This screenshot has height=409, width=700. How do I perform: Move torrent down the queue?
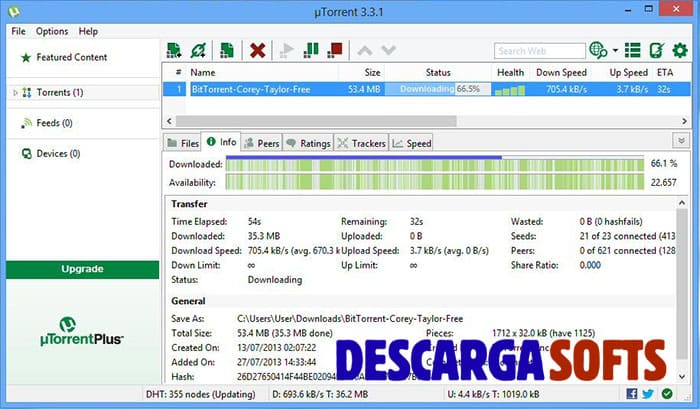(x=389, y=50)
